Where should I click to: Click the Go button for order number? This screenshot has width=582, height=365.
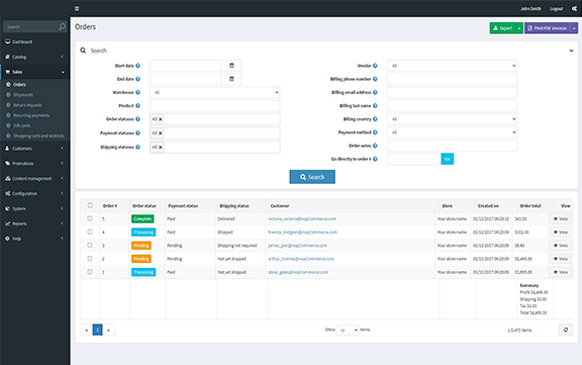click(447, 159)
